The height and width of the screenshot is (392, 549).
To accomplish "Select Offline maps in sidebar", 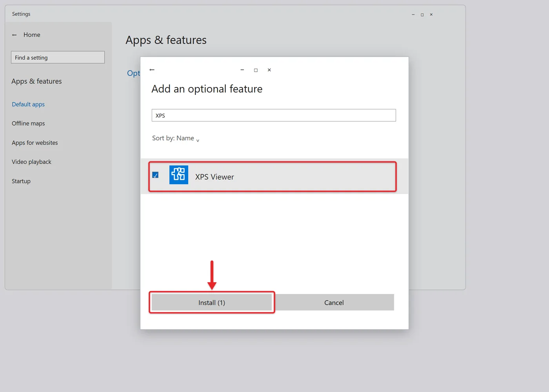I will [x=28, y=123].
